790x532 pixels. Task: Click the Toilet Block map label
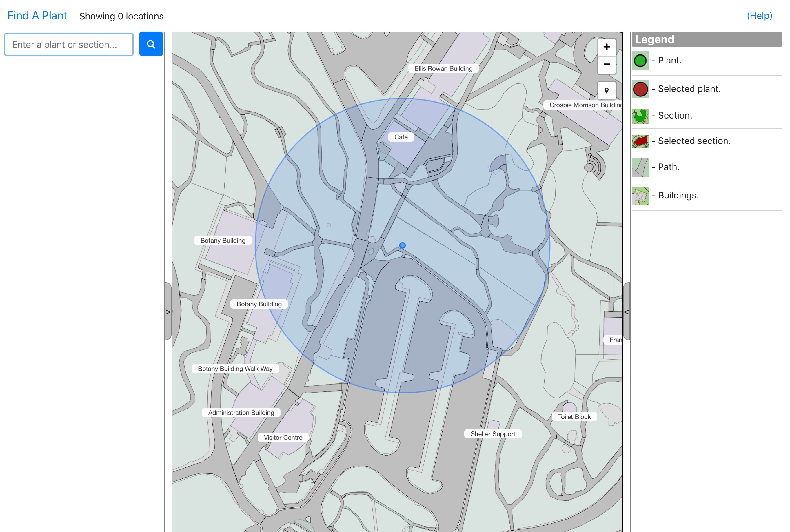(x=574, y=417)
